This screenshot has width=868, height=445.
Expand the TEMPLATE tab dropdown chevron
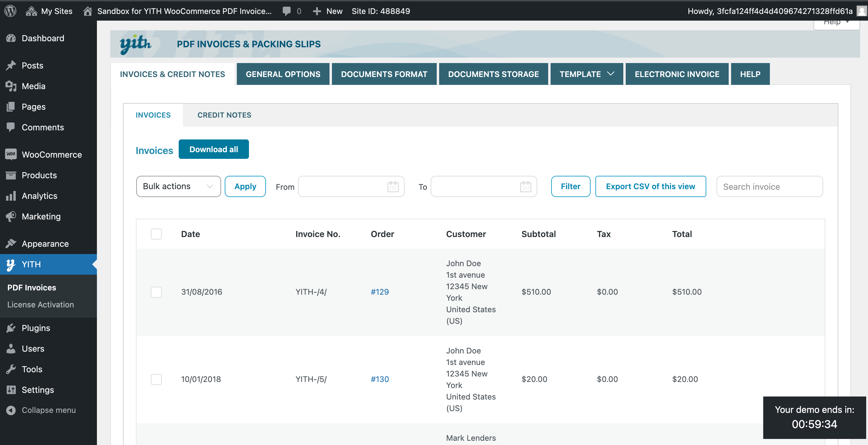tap(611, 74)
